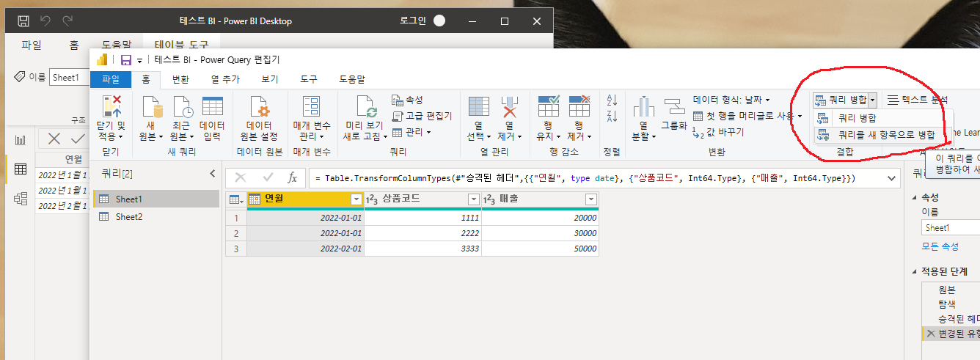The height and width of the screenshot is (360, 980).
Task: Click the fx icon in formula bar
Action: tap(292, 177)
